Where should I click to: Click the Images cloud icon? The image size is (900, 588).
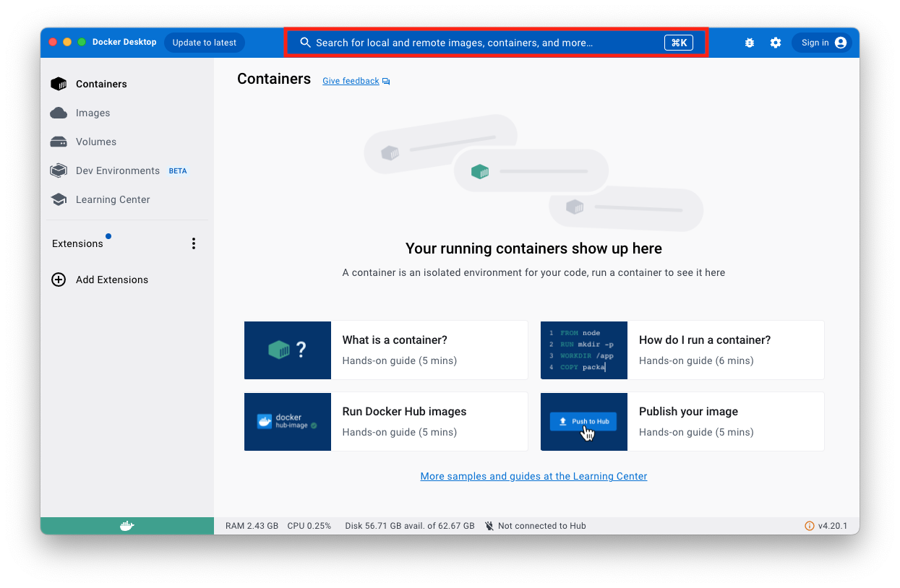(59, 113)
